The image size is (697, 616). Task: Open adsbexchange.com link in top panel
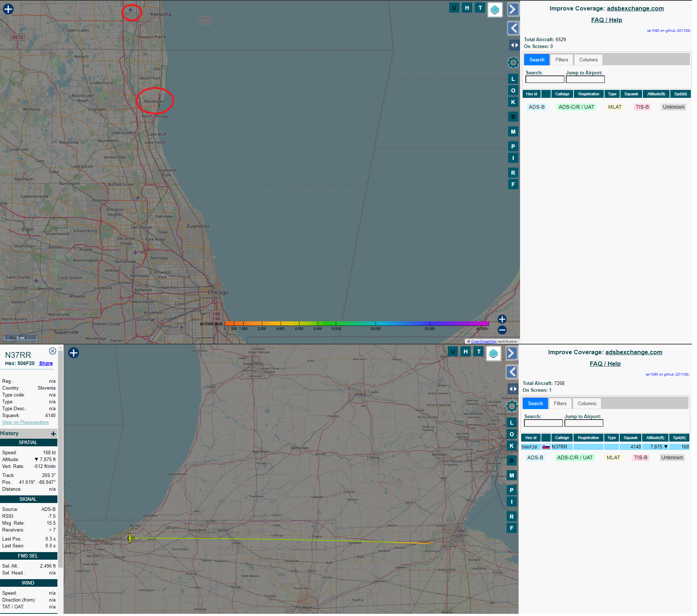pyautogui.click(x=635, y=9)
